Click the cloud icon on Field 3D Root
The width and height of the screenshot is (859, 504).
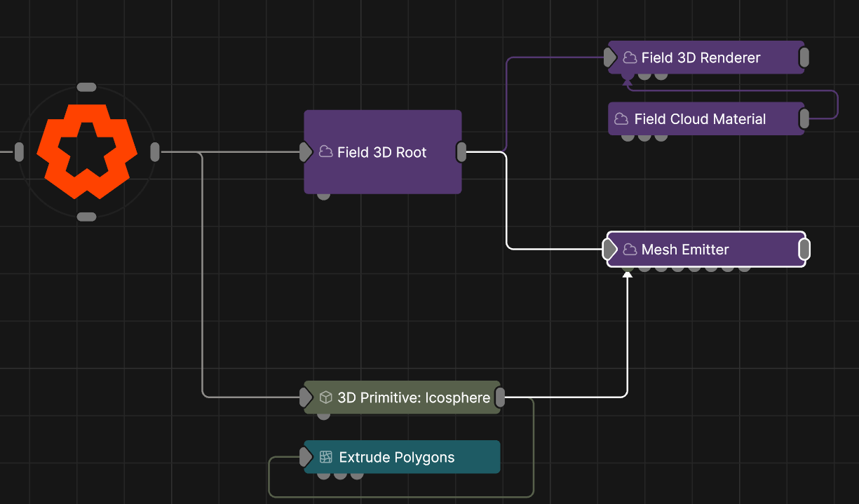pyautogui.click(x=325, y=151)
